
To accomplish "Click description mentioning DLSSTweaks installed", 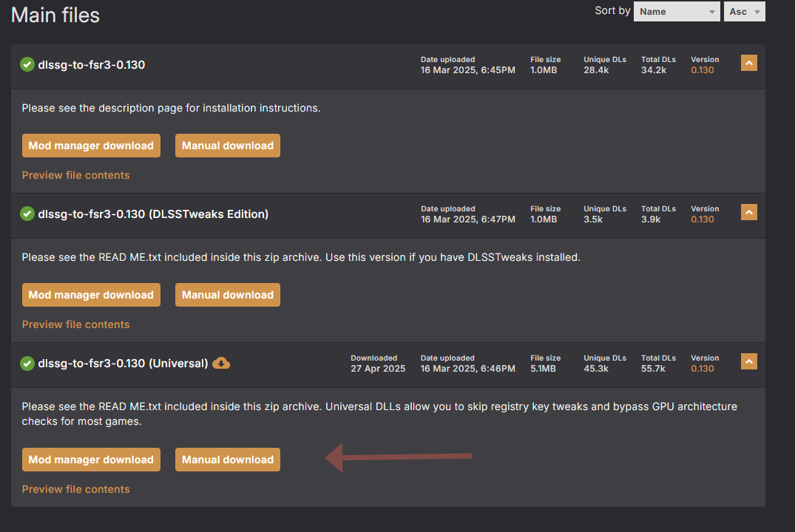I will [301, 257].
